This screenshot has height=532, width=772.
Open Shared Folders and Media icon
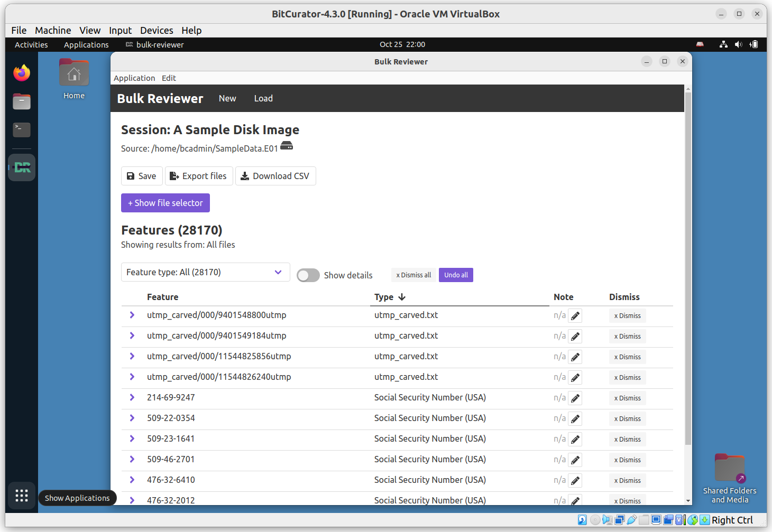(730, 479)
